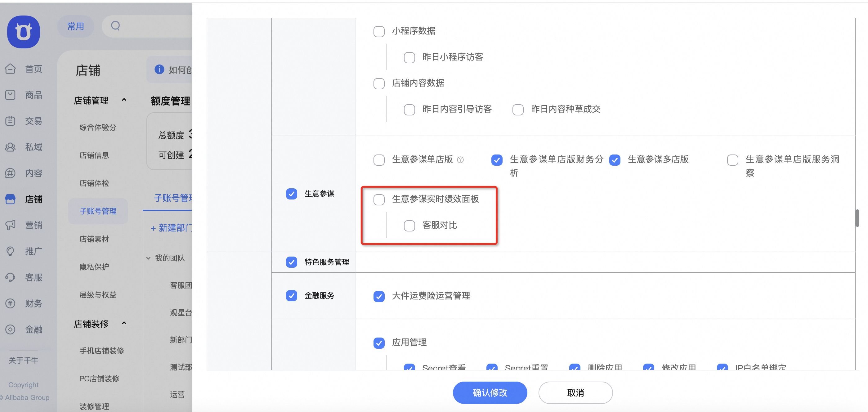Image resolution: width=868 pixels, height=412 pixels.
Task: Open 金融 finance circle icon
Action: tap(11, 329)
